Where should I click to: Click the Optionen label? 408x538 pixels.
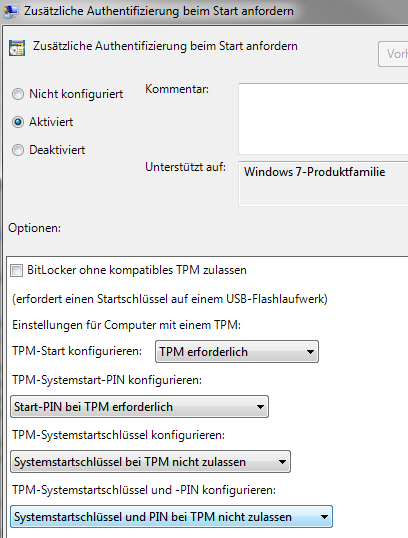(x=35, y=228)
